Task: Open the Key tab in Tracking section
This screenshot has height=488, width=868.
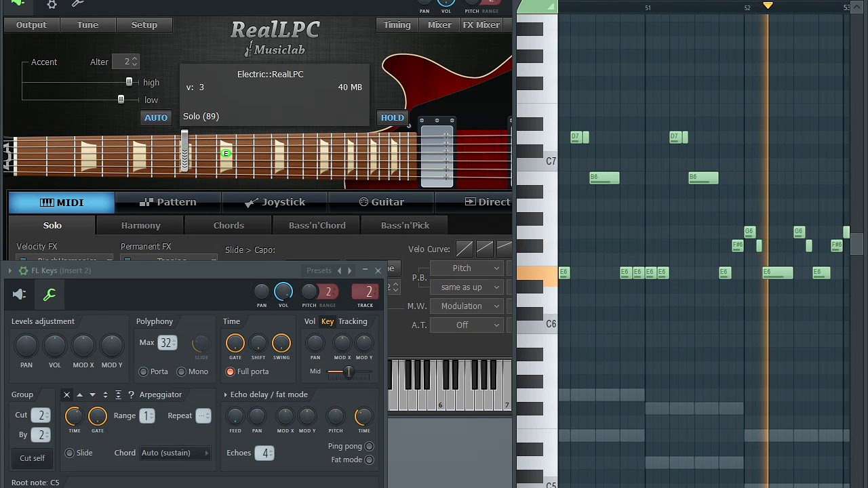Action: [x=328, y=321]
